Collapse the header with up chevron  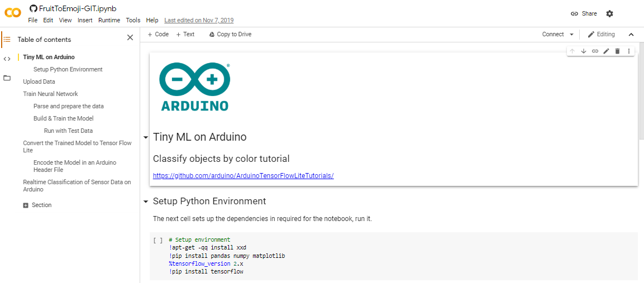tap(631, 35)
